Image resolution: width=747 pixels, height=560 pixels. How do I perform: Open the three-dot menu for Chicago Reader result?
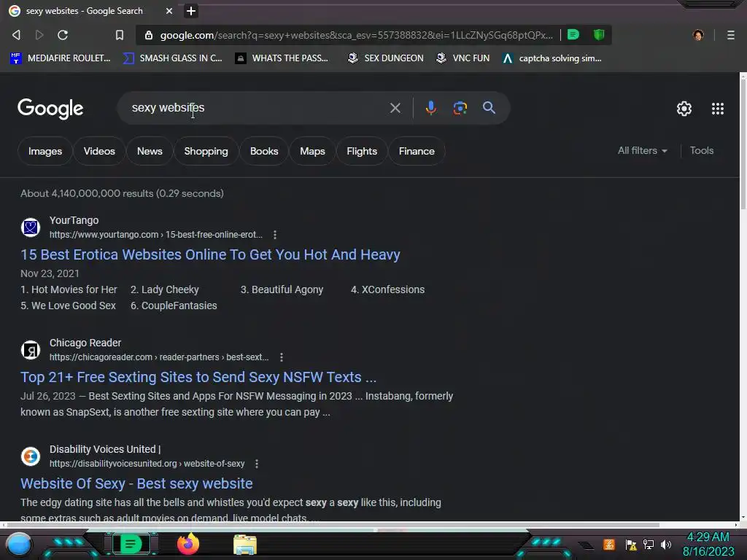pos(282,357)
